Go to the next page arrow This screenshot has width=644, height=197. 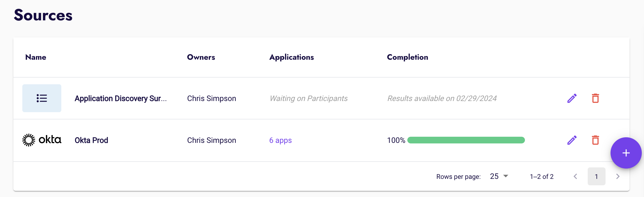618,176
